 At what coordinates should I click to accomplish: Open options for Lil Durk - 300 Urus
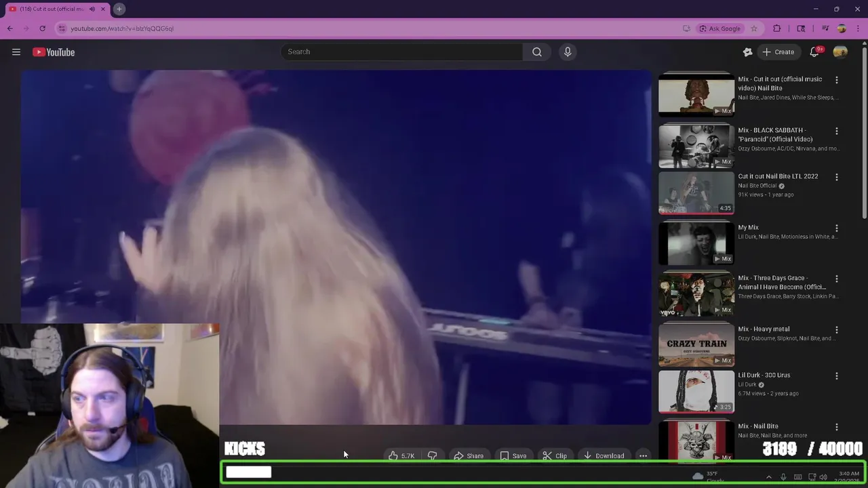837,375
